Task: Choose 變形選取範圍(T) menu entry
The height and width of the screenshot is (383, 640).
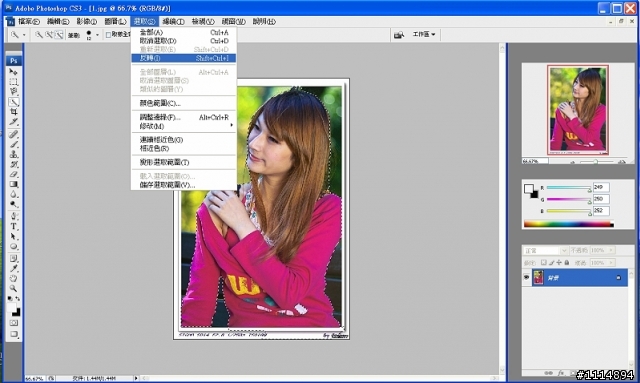Action: tap(184, 162)
